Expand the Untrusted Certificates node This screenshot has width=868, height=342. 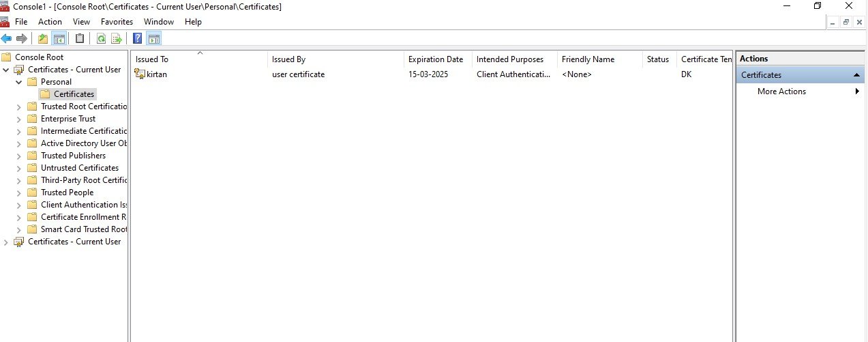coord(19,168)
